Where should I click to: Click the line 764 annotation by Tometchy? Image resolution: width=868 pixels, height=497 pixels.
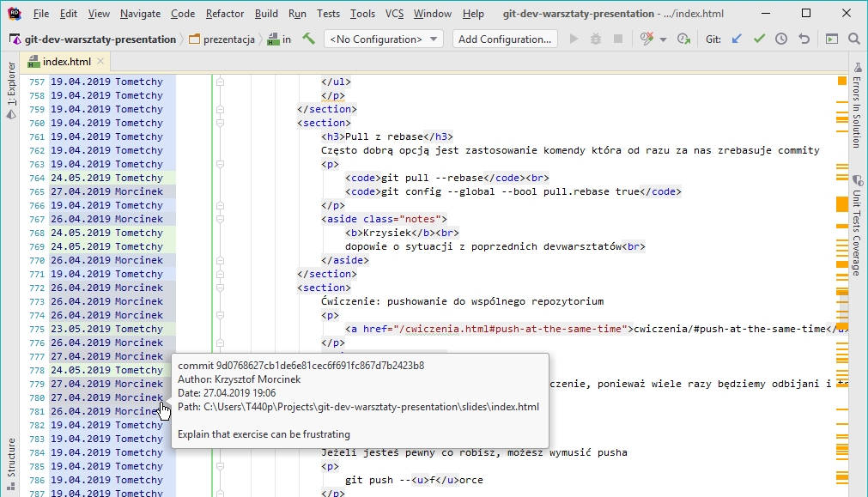106,178
